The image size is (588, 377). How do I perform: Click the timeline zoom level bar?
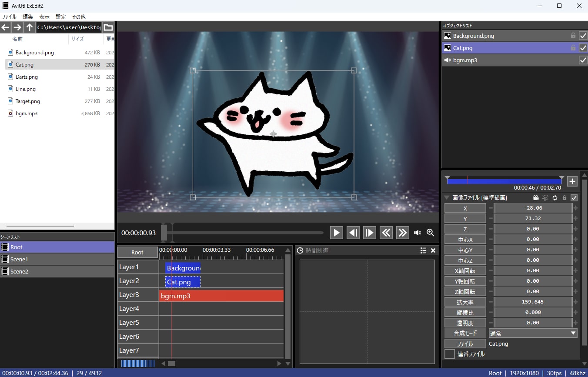point(138,364)
